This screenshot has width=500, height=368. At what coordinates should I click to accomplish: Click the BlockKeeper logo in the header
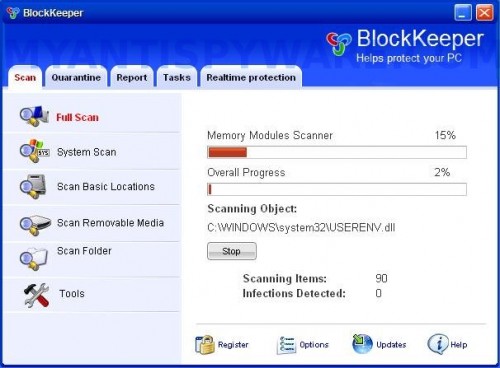(339, 43)
